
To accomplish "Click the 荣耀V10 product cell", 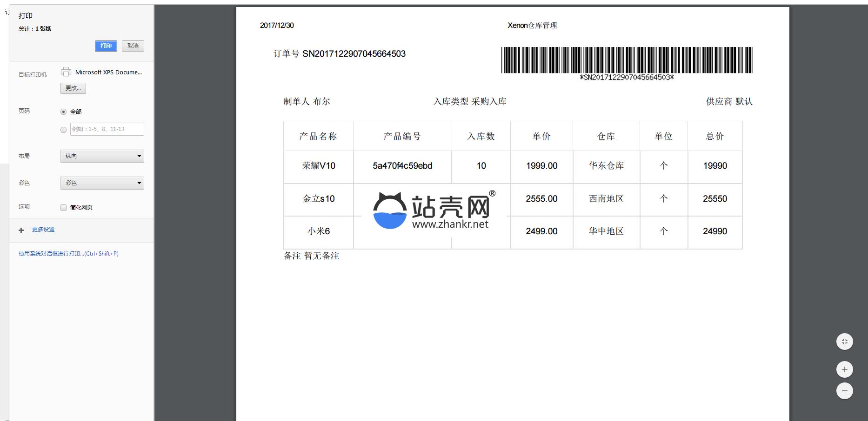I will tap(319, 166).
